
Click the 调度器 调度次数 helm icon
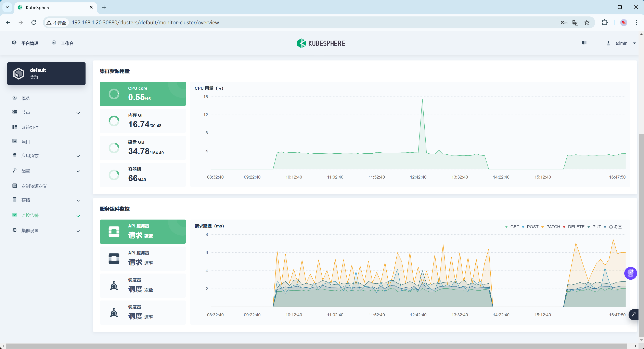114,285
